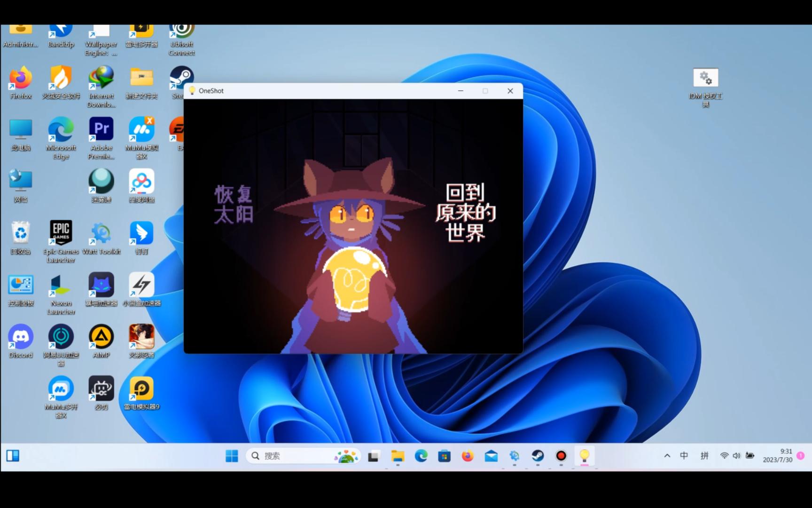
Task: Open the 9:31 clock and calendar
Action: click(778, 456)
